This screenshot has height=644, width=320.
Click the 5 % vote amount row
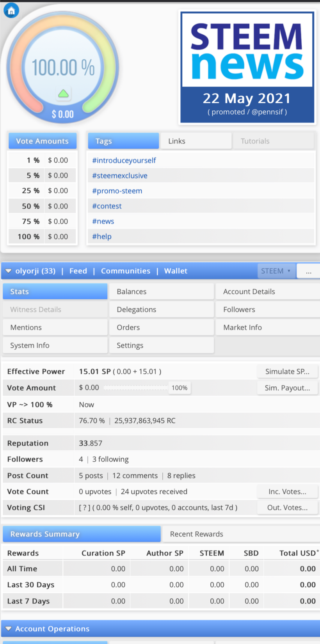[43, 175]
